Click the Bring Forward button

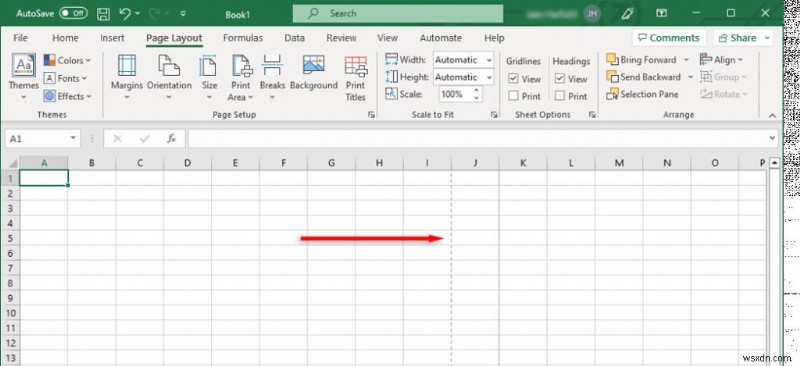pos(641,60)
